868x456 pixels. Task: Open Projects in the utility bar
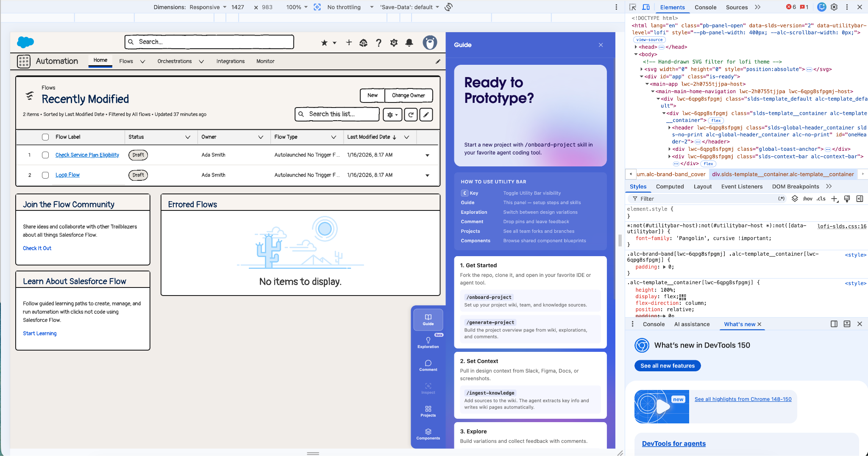428,411
